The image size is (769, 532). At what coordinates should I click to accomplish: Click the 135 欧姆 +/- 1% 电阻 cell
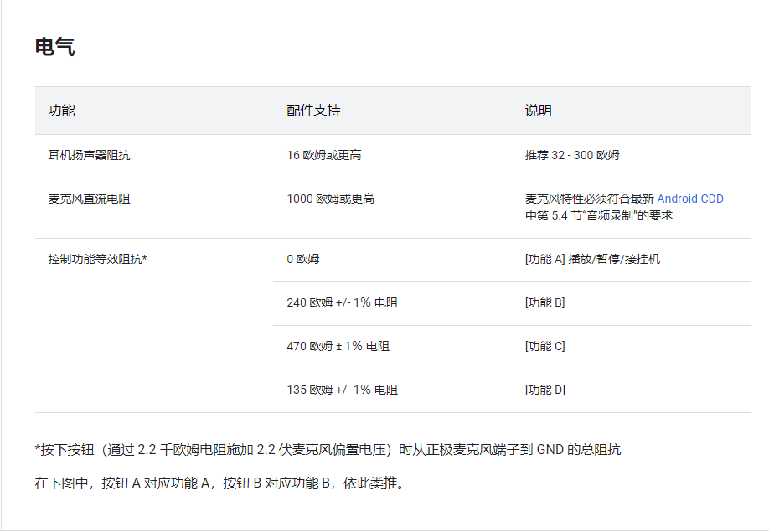(342, 390)
